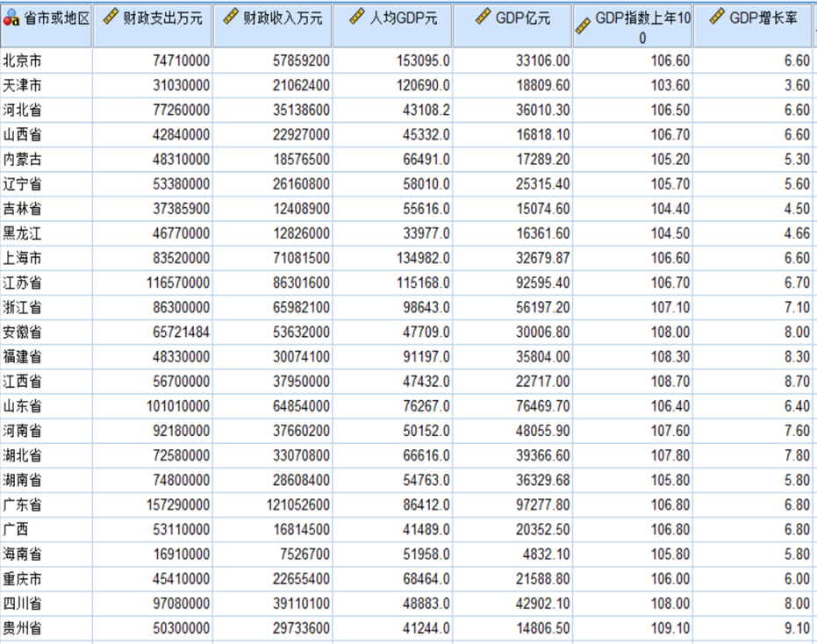The image size is (817, 644).
Task: Click the ruler icon in 财政支出万元 header
Action: 111,16
